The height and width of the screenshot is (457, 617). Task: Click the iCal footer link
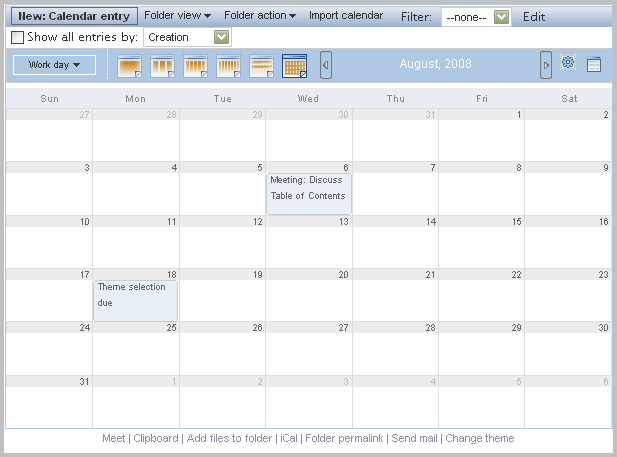(x=289, y=438)
